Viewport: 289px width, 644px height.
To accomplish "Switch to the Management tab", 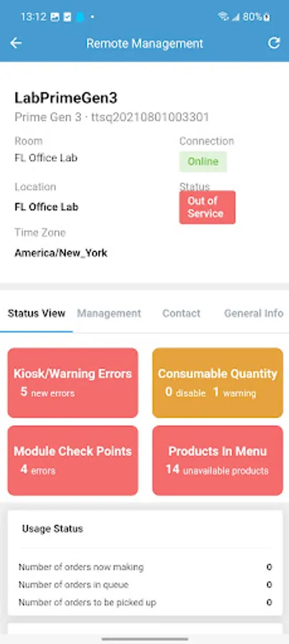I will 109,313.
